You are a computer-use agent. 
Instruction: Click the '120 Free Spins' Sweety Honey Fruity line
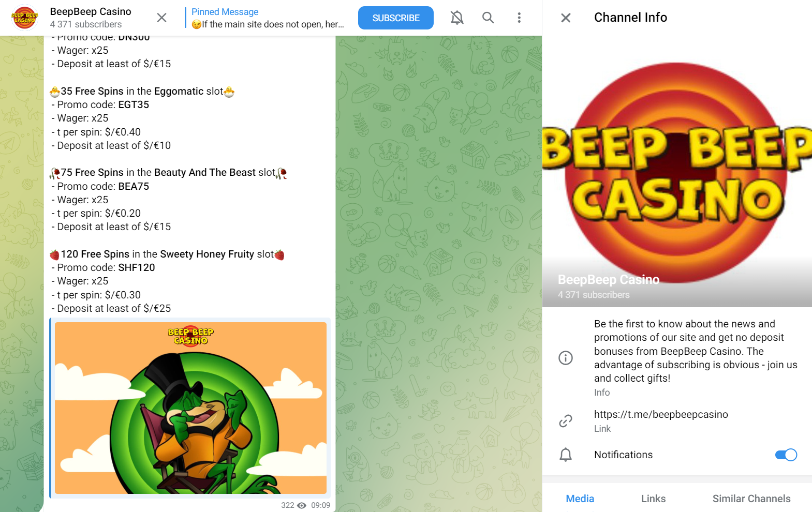(167, 254)
